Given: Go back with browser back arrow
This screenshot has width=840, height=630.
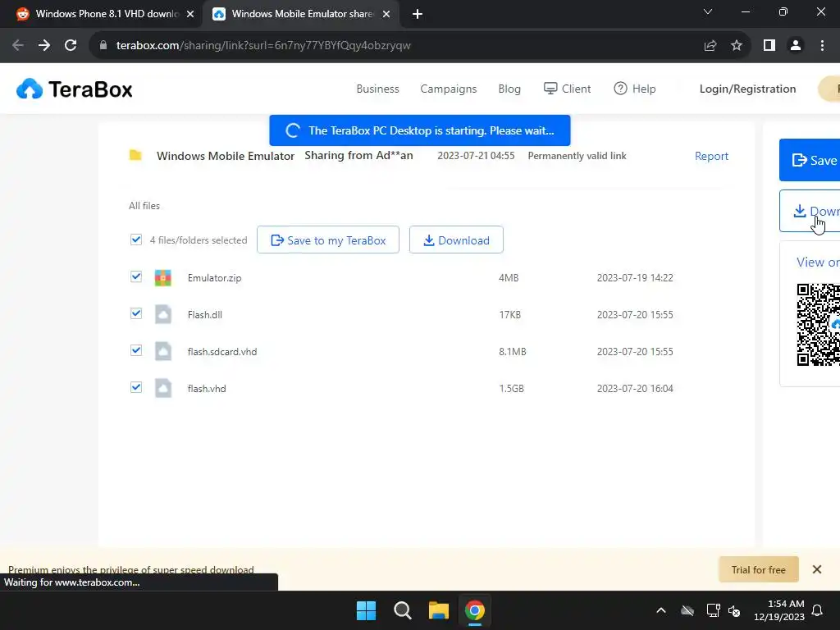Looking at the screenshot, I should click(x=18, y=46).
